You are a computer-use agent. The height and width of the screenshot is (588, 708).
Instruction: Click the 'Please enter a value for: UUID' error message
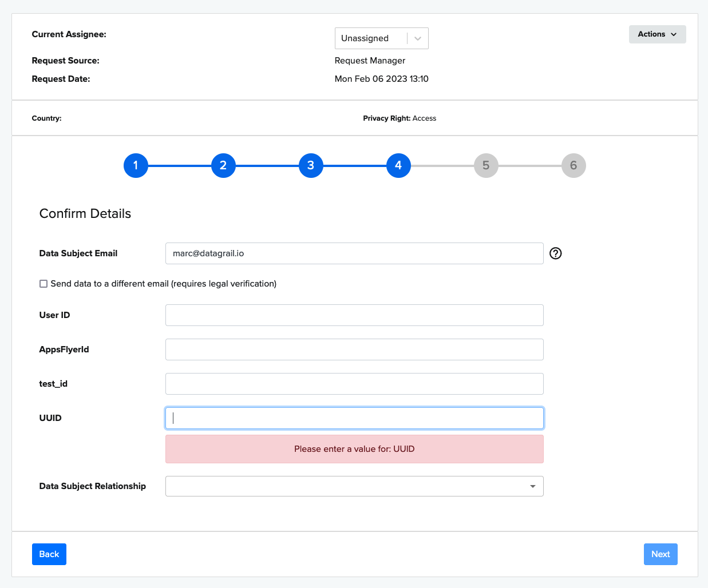pos(354,449)
